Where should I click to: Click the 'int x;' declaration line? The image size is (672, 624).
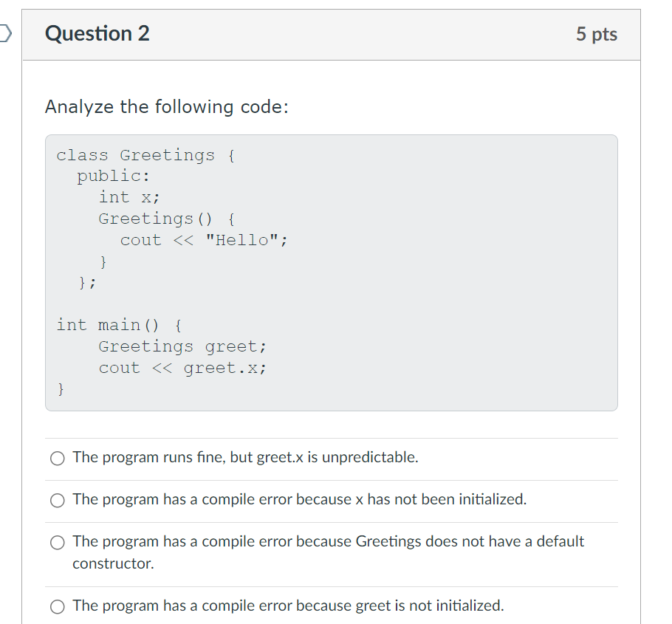tap(129, 198)
